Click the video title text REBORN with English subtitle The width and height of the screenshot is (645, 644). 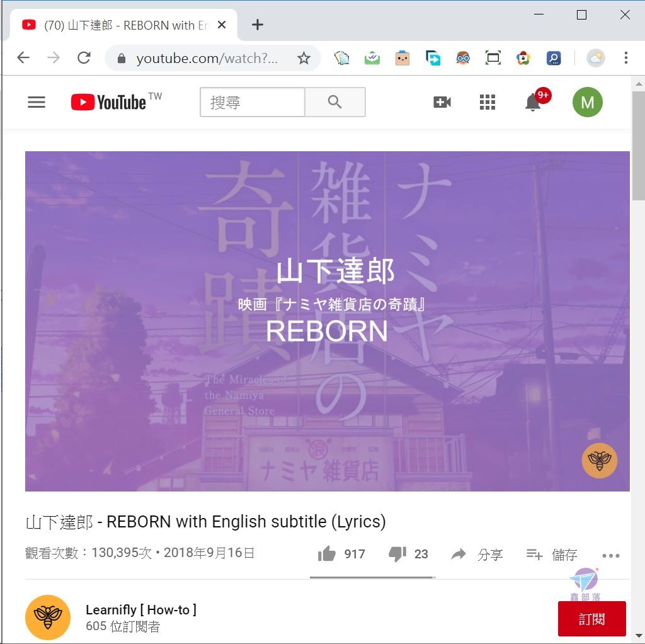tap(206, 522)
